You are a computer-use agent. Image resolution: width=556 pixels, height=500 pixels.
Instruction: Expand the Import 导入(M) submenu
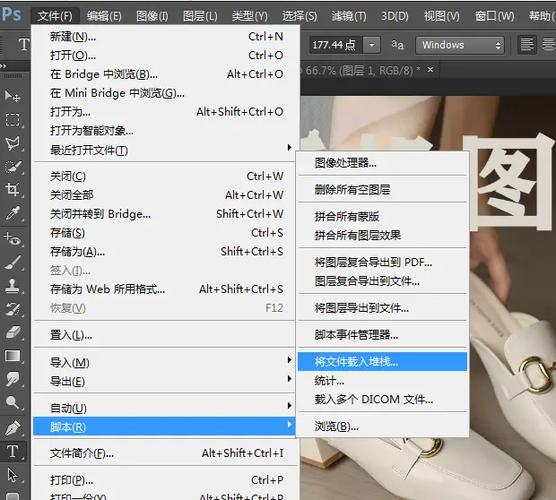289,360
